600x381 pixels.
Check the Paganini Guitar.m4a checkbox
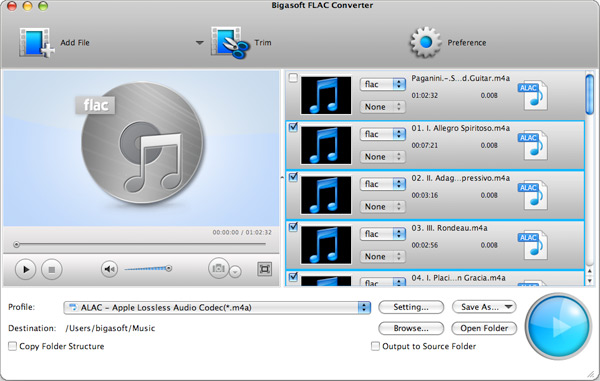pos(293,78)
